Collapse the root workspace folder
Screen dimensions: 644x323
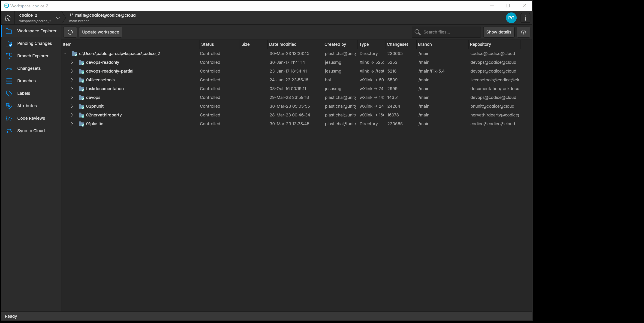(x=65, y=53)
